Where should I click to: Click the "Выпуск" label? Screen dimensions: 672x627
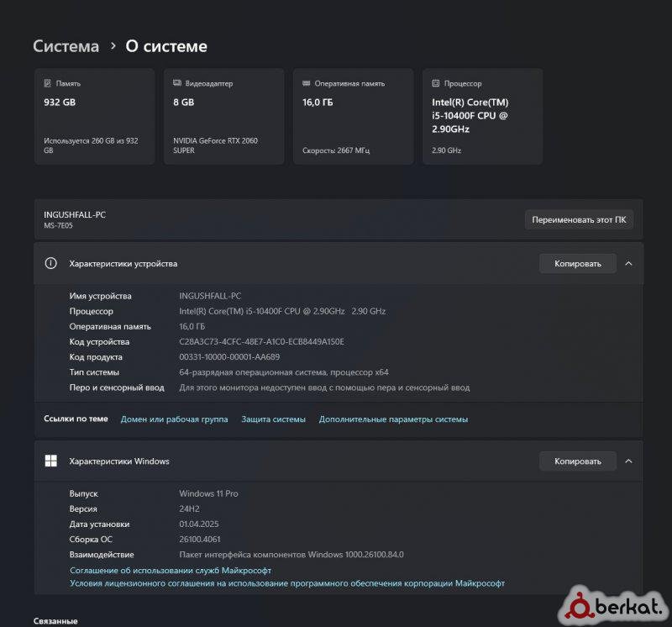tap(83, 493)
